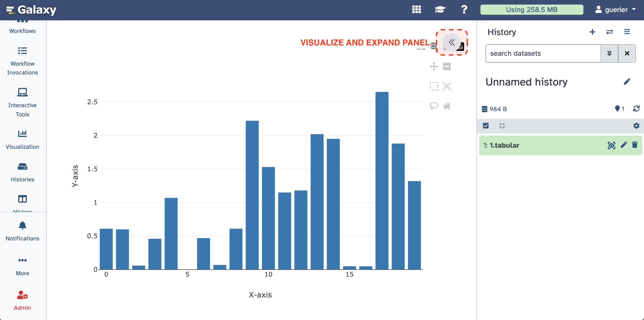Open Histories in the sidebar
The image size is (644, 320).
point(23,172)
